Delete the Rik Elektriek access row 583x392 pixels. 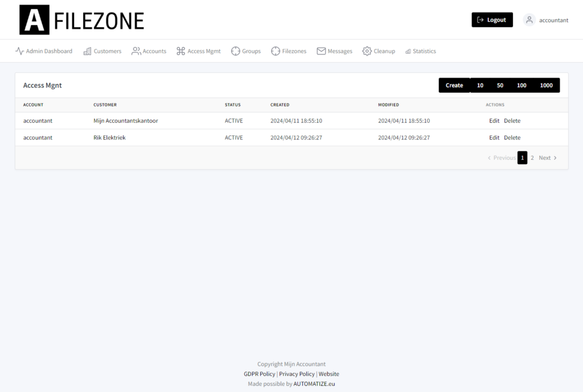coord(512,138)
